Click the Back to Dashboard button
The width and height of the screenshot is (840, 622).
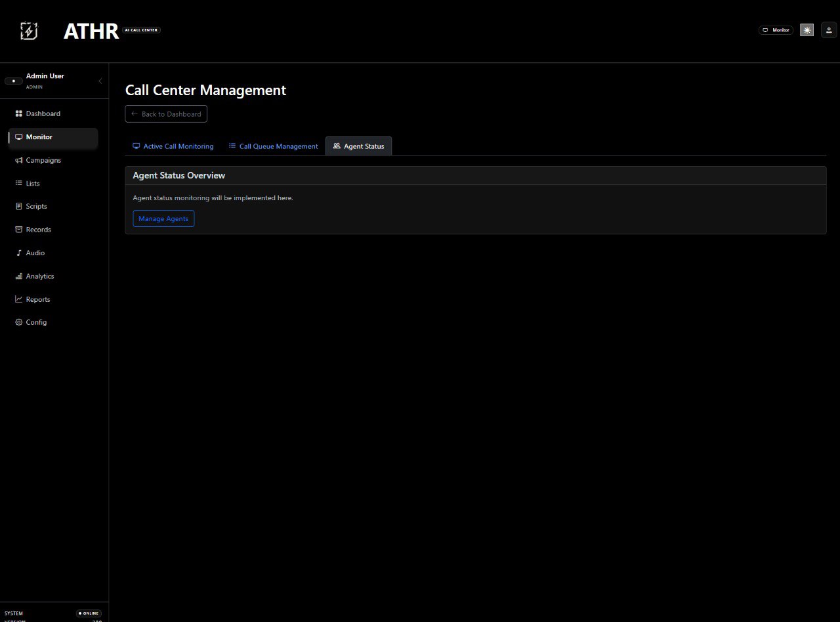(166, 114)
